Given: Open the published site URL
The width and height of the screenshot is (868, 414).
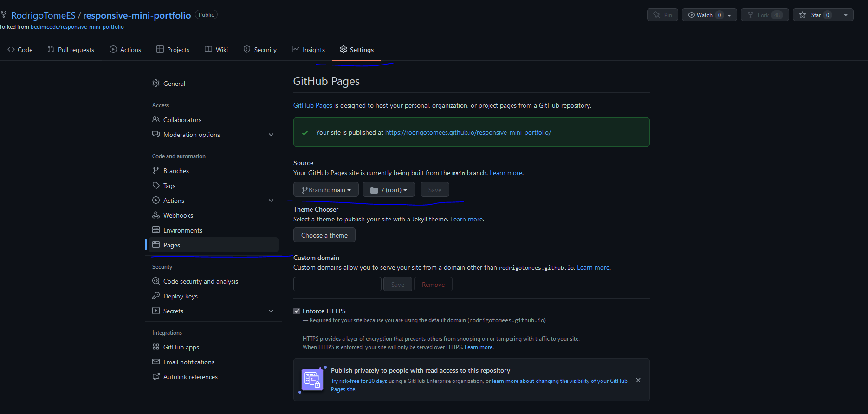Looking at the screenshot, I should pyautogui.click(x=468, y=132).
